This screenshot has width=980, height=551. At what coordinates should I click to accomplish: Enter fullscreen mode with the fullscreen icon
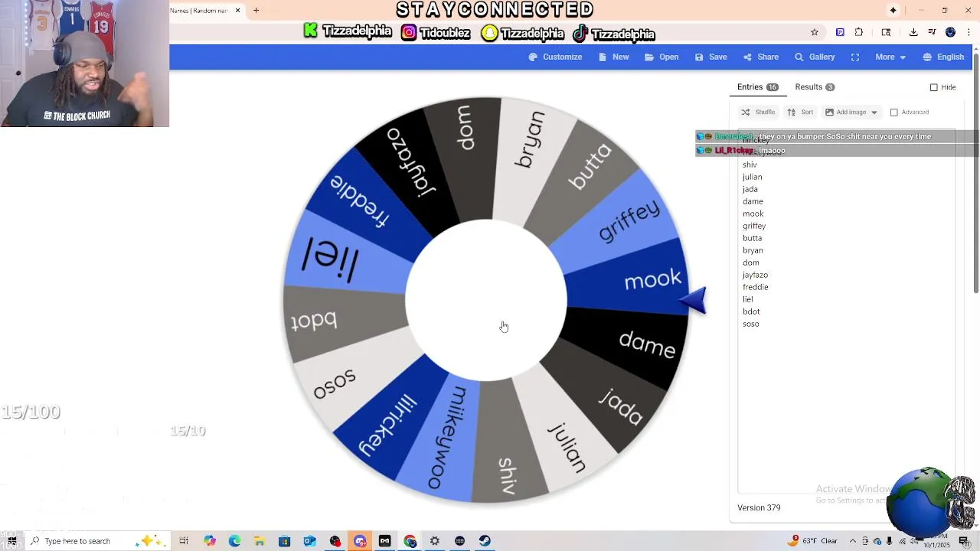pyautogui.click(x=855, y=57)
